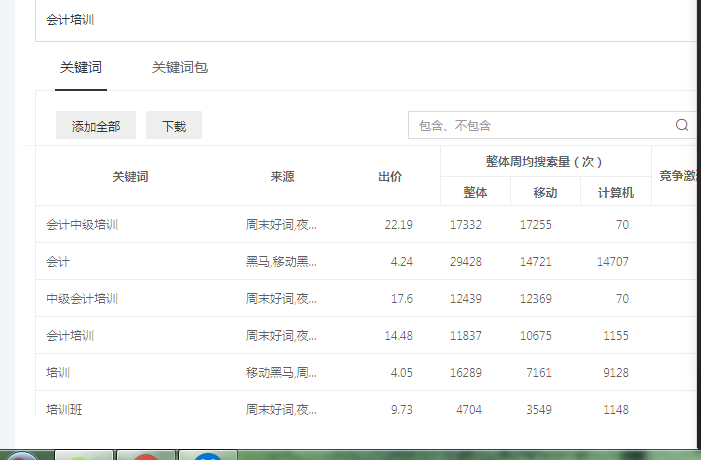Click bid value 4.05

point(402,373)
